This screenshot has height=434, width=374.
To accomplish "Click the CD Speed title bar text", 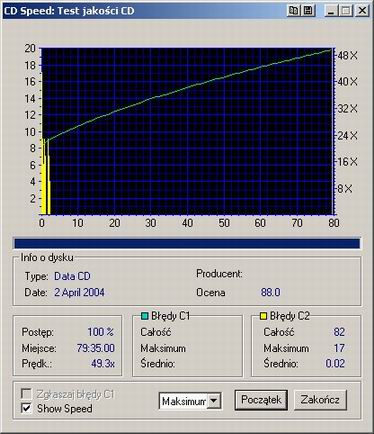I will pos(69,11).
